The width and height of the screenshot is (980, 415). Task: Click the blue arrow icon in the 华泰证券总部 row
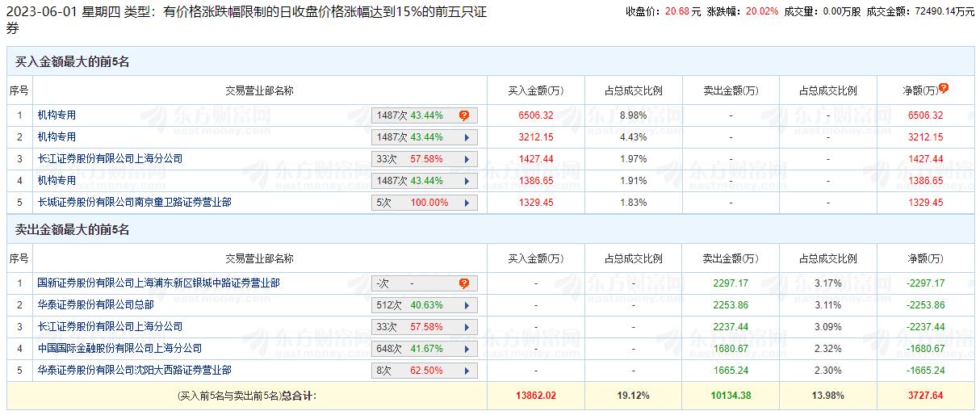pyautogui.click(x=467, y=305)
